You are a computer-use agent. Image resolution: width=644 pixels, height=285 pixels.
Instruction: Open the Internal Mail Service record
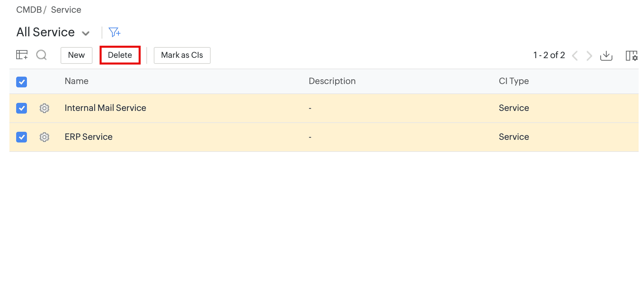105,108
